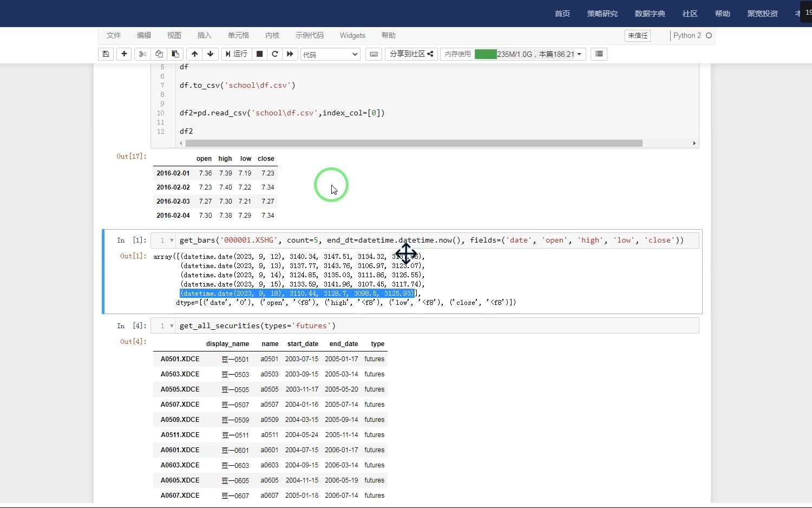Click the close column header in Out[17]
This screenshot has width=812, height=508.
click(266, 159)
